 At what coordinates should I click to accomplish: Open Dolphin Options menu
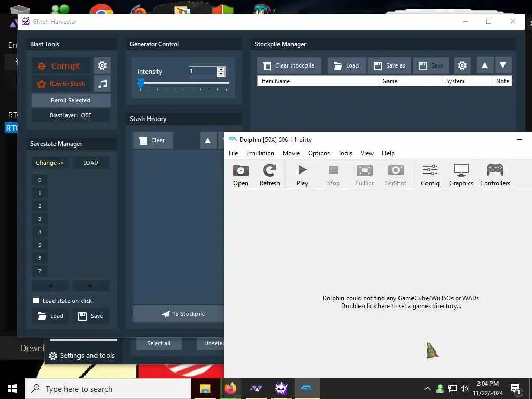pyautogui.click(x=319, y=153)
